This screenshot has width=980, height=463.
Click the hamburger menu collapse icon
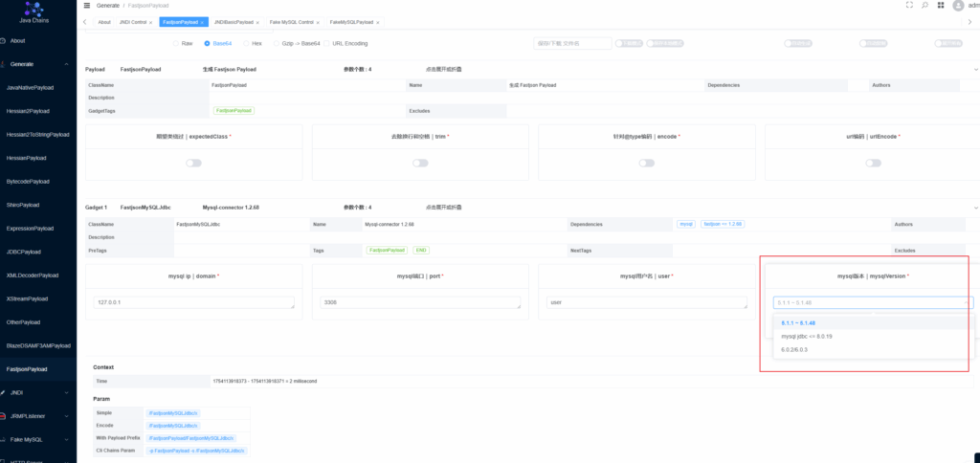[87, 6]
